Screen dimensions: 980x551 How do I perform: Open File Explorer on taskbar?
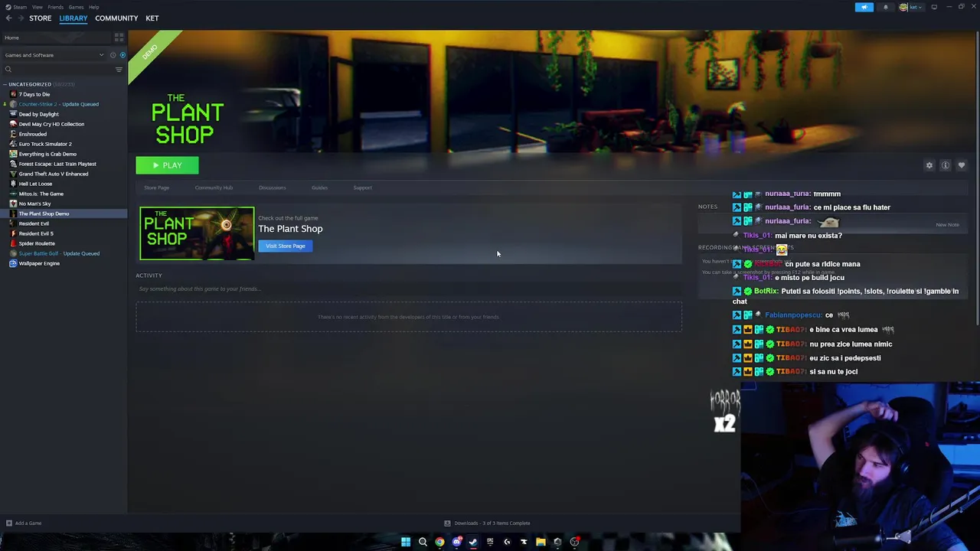(541, 542)
